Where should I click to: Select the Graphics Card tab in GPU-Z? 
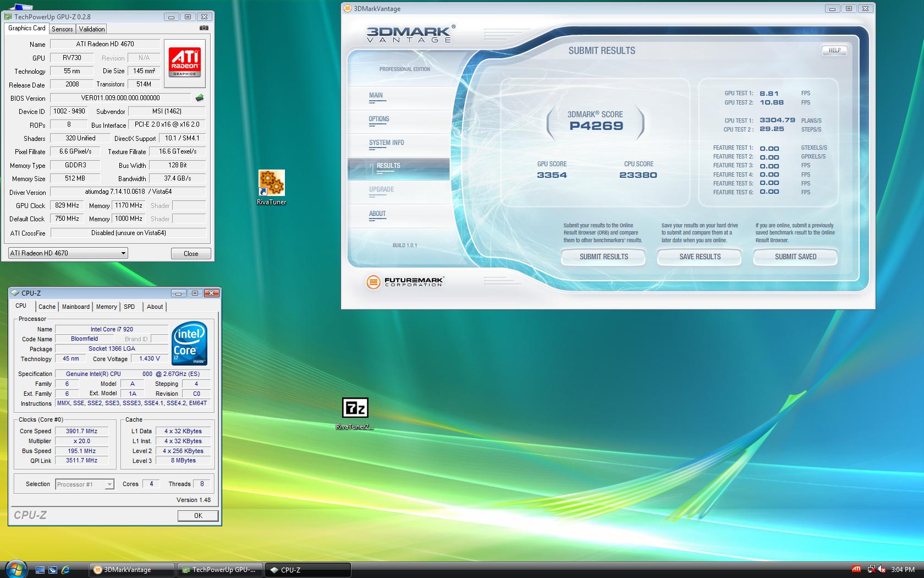26,28
